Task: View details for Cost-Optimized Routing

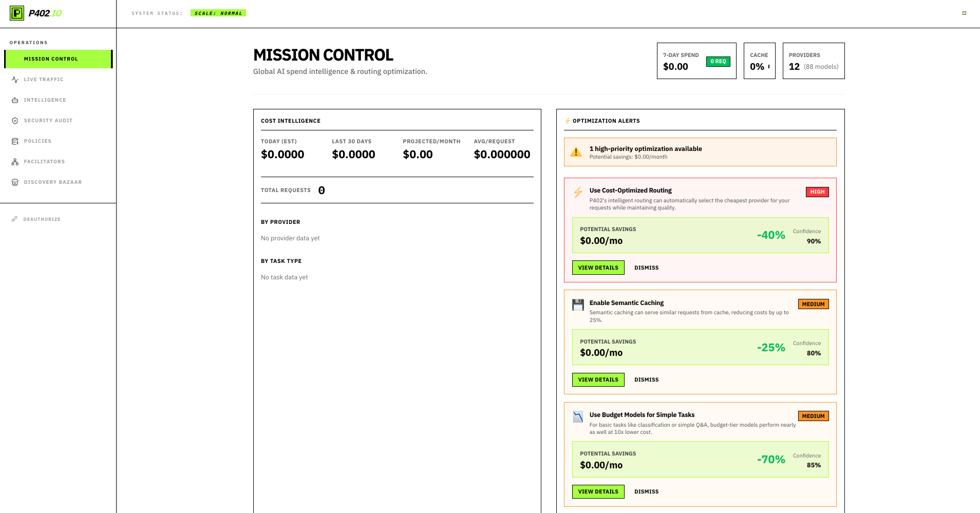Action: pyautogui.click(x=598, y=268)
